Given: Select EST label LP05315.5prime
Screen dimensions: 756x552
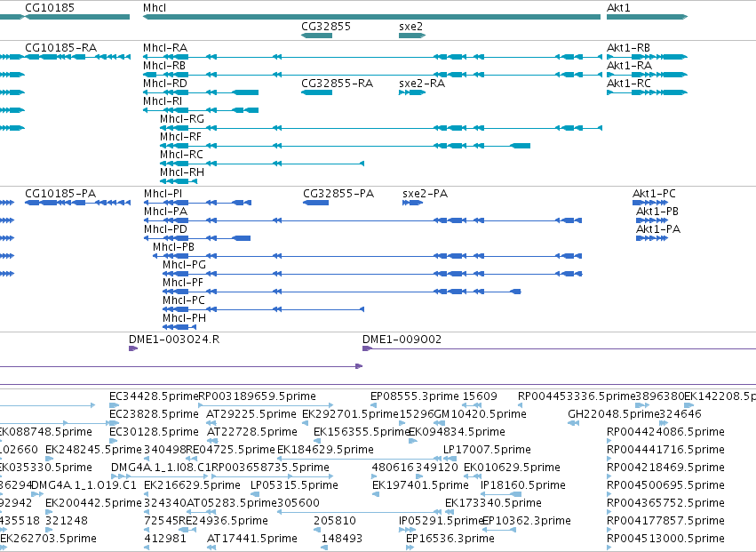Looking at the screenshot, I should pos(294,485).
